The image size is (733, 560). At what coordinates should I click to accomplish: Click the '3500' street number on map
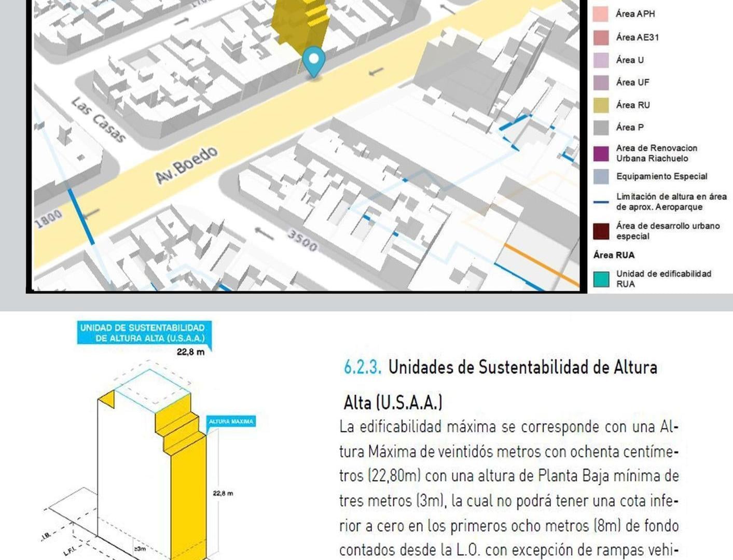pos(302,241)
